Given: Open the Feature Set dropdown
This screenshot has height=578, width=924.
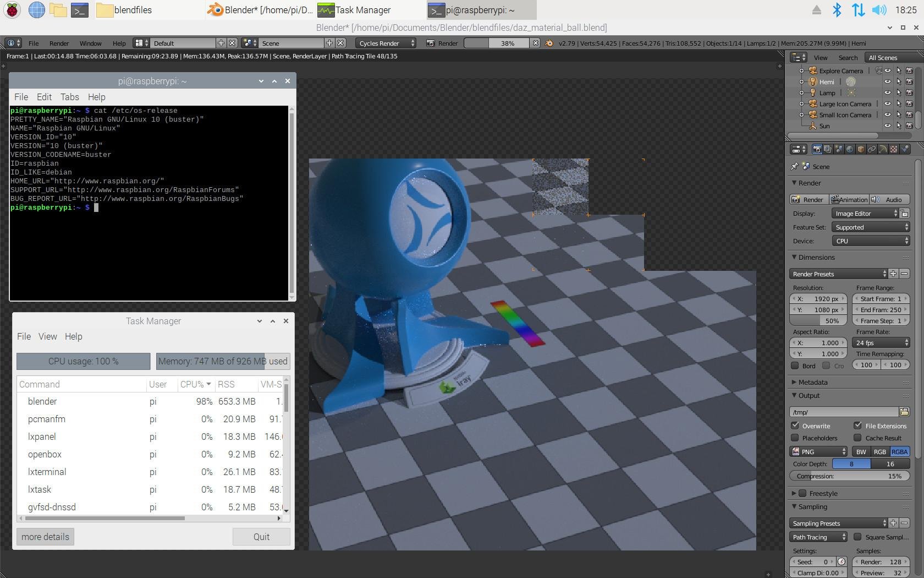Looking at the screenshot, I should click(x=870, y=227).
